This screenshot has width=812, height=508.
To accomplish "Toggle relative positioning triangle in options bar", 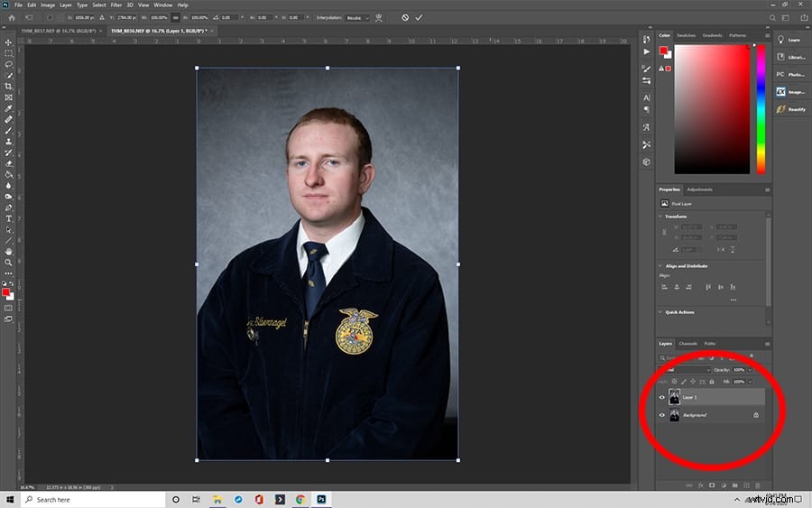I will [x=101, y=18].
